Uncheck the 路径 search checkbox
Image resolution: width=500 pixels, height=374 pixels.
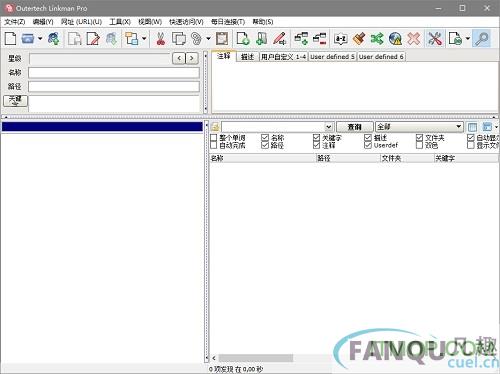pyautogui.click(x=265, y=145)
